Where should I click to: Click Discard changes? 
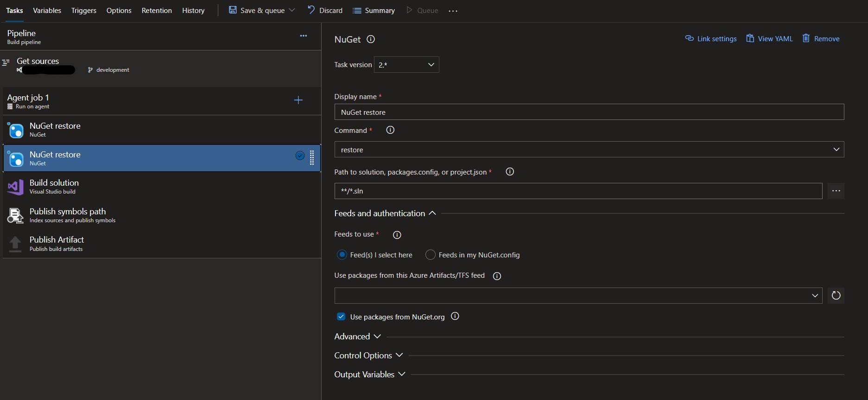(325, 10)
